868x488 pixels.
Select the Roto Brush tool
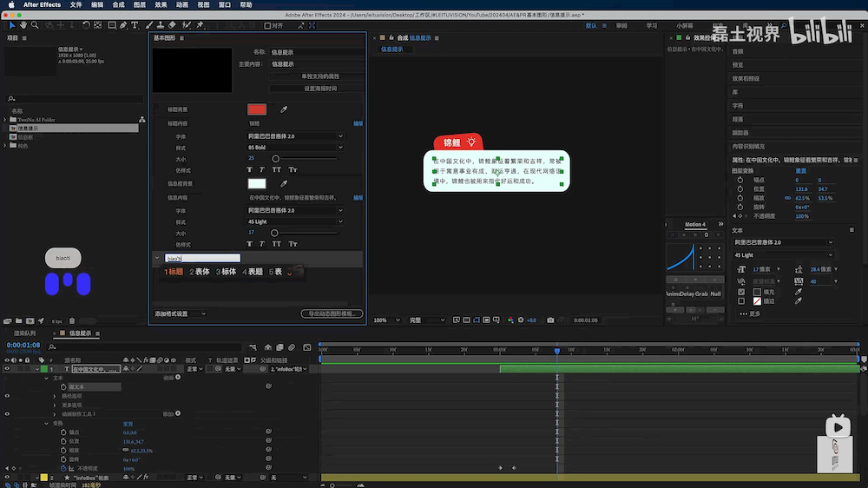point(186,25)
